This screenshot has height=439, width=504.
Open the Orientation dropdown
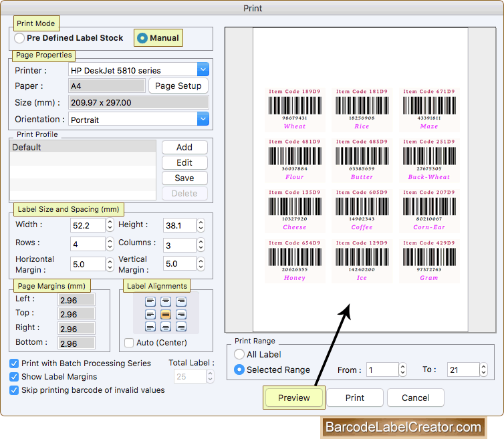(x=203, y=119)
